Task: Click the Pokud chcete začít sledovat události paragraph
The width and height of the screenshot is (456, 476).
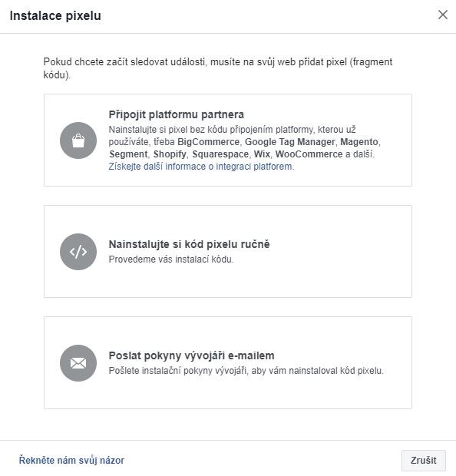Action: [218, 68]
